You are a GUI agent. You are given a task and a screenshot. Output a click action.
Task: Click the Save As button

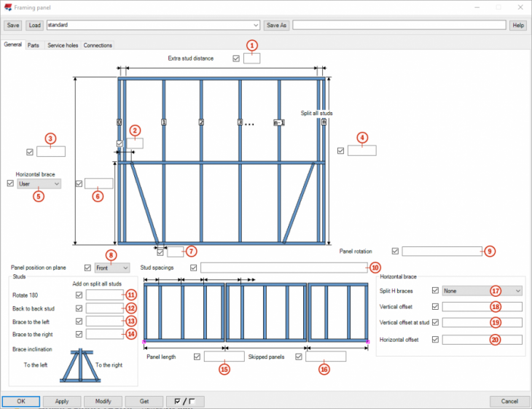(x=276, y=25)
